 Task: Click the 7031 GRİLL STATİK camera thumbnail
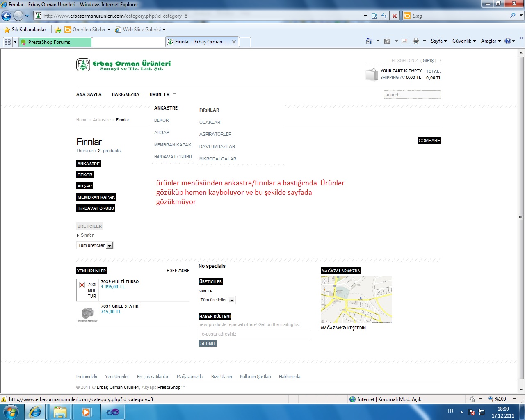87,314
